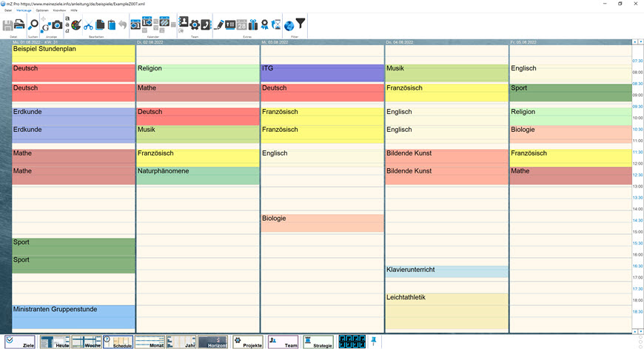
Task: Switch to the Werkzeuge ribbon tab
Action: 24,10
